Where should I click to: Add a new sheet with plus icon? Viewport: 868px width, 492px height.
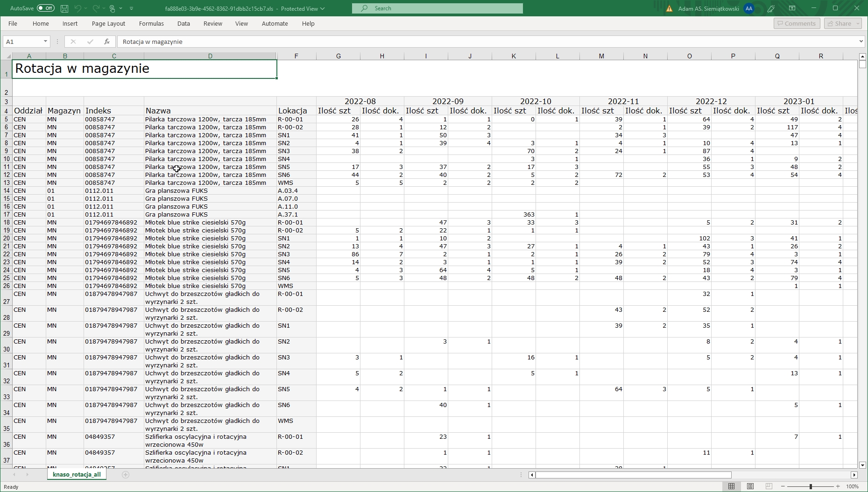tap(125, 475)
